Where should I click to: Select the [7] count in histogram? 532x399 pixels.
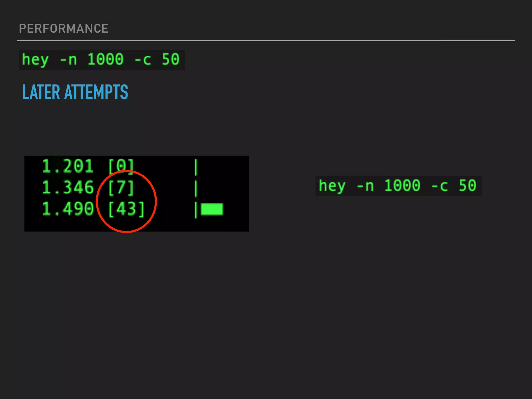121,188
